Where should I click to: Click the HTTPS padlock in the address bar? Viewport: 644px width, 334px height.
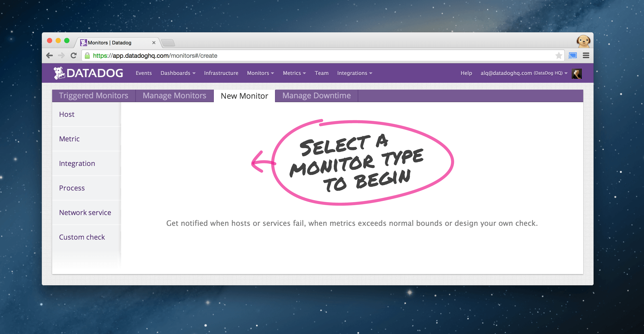(x=88, y=56)
